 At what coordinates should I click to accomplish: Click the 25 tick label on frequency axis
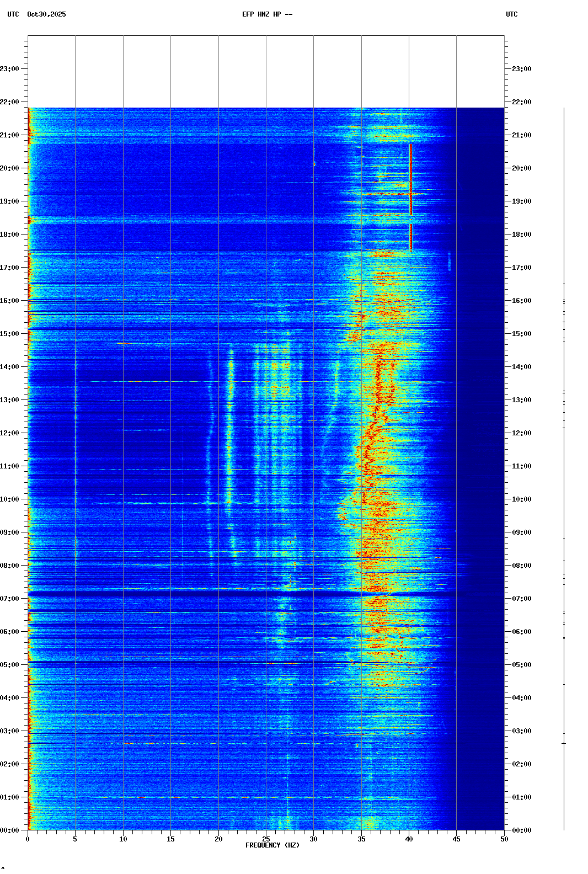266,839
